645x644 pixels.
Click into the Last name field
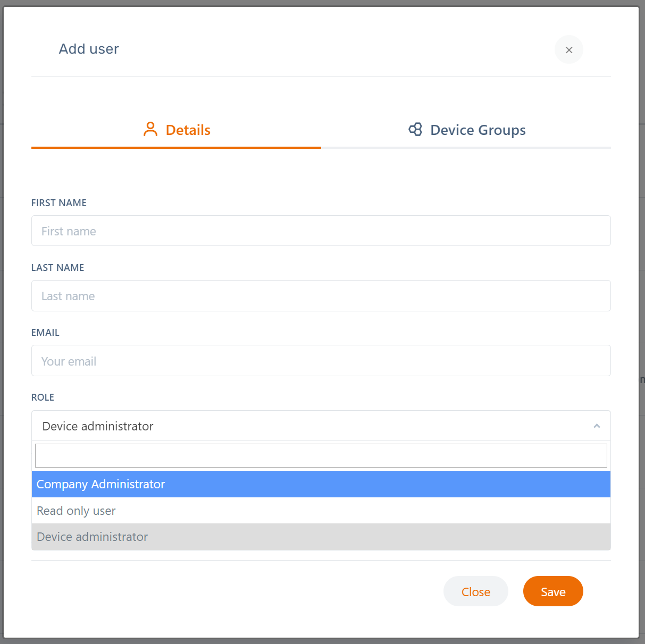(321, 296)
